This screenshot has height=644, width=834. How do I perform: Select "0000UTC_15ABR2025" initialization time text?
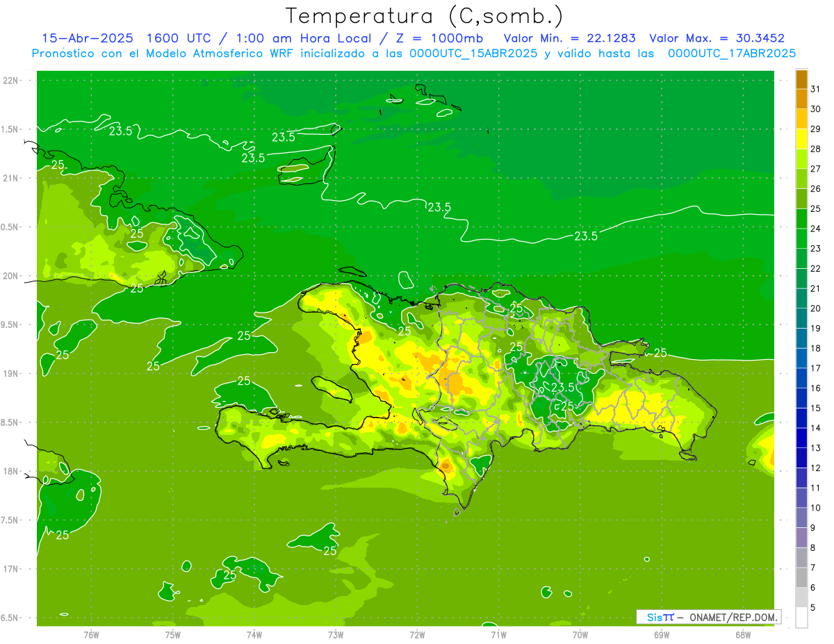click(473, 53)
